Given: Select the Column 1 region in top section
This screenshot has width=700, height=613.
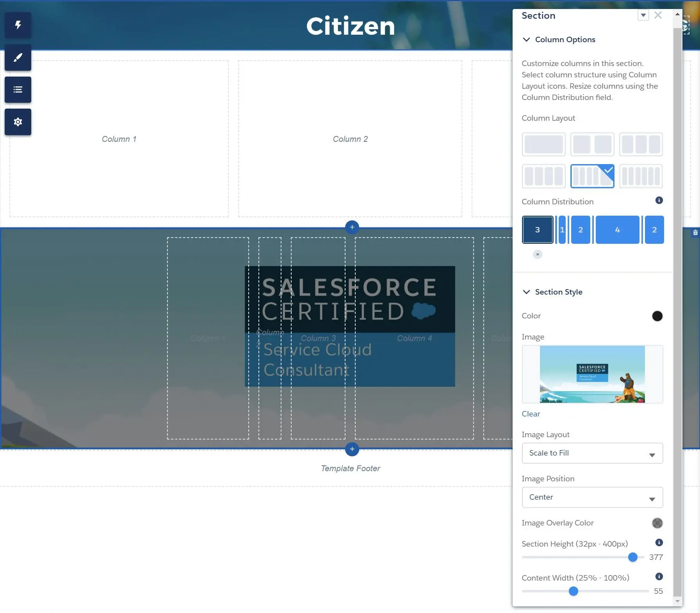Looking at the screenshot, I should 119,139.
